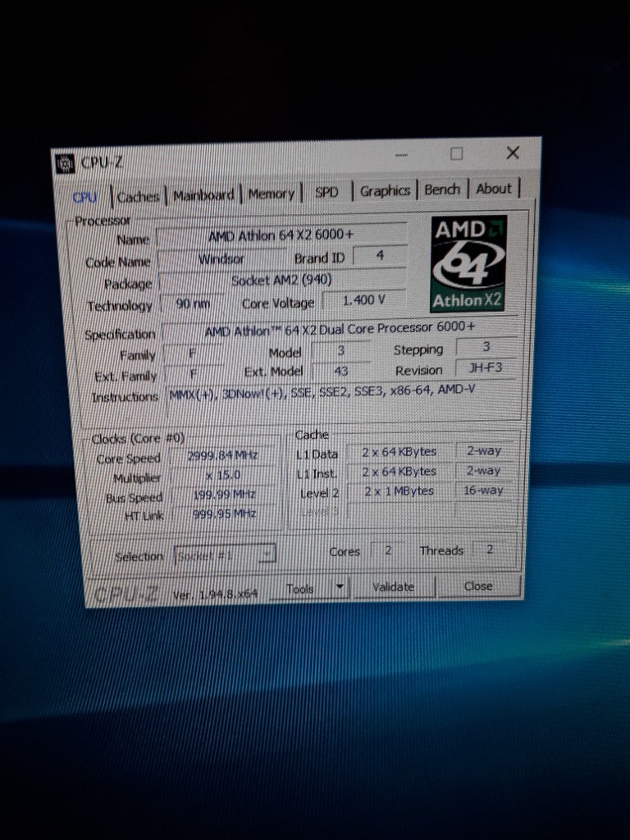The image size is (630, 840).
Task: Click the Specification processor text
Action: [340, 329]
